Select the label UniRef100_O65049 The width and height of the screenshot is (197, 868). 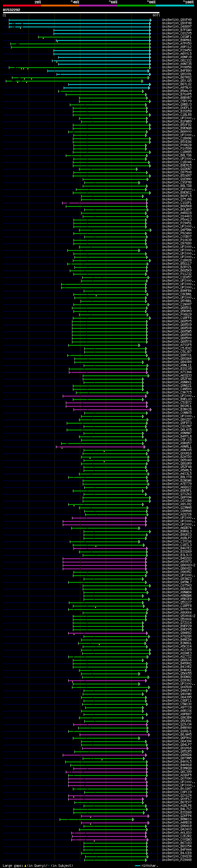tap(177, 460)
